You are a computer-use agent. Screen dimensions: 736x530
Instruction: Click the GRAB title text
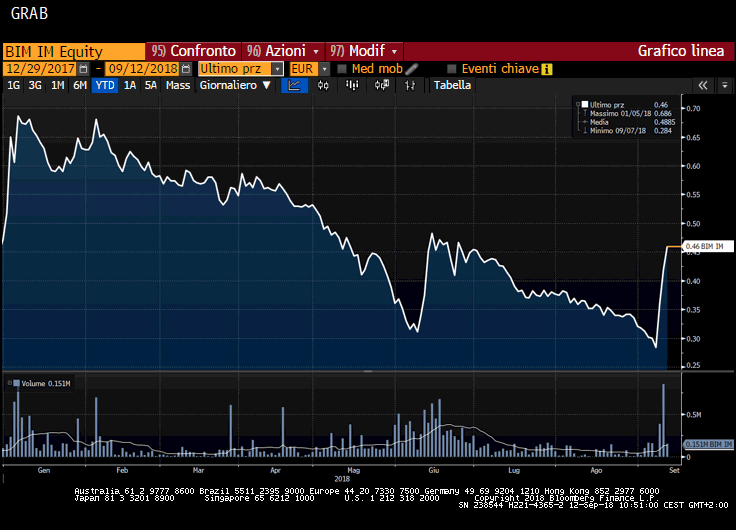click(29, 13)
